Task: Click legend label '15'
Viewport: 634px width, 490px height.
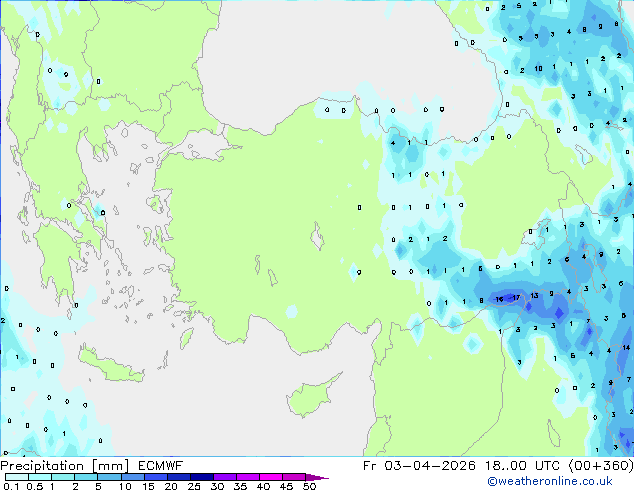Action: (x=148, y=486)
